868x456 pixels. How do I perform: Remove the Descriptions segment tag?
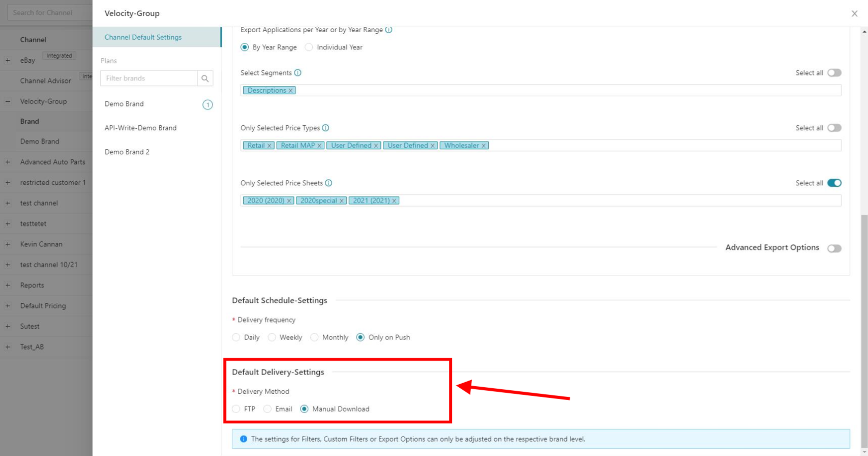[291, 91]
